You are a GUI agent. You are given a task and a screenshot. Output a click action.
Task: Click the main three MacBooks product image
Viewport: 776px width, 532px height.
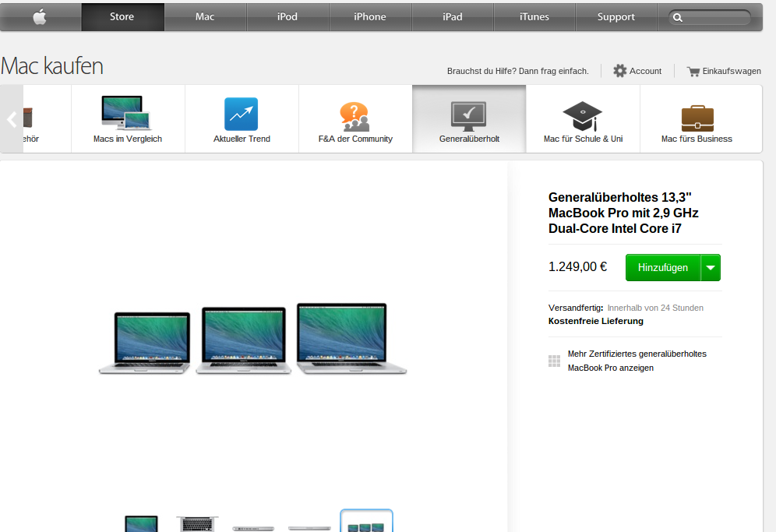pyautogui.click(x=252, y=339)
